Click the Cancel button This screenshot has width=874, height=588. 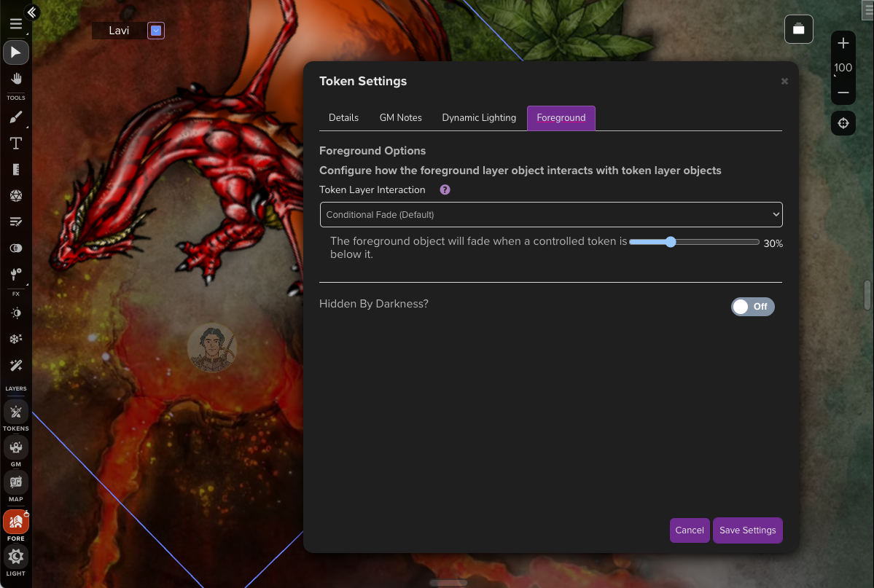690,530
